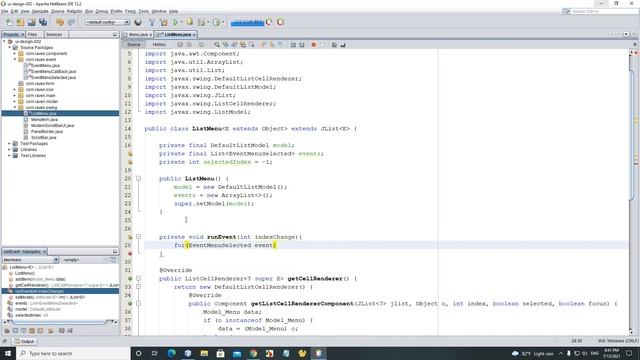Click the Undo toolbar icon
The image size is (640, 360).
coord(60,22)
